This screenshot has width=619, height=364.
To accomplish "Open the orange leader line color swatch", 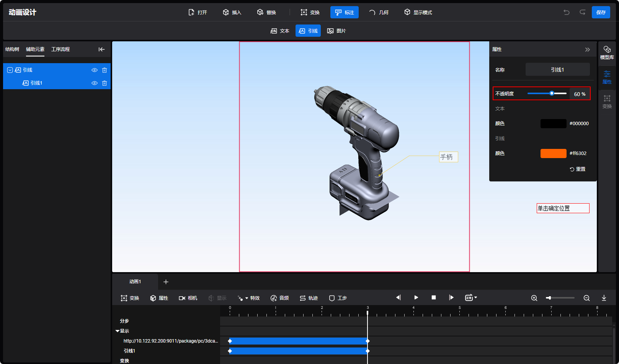I will (x=553, y=153).
